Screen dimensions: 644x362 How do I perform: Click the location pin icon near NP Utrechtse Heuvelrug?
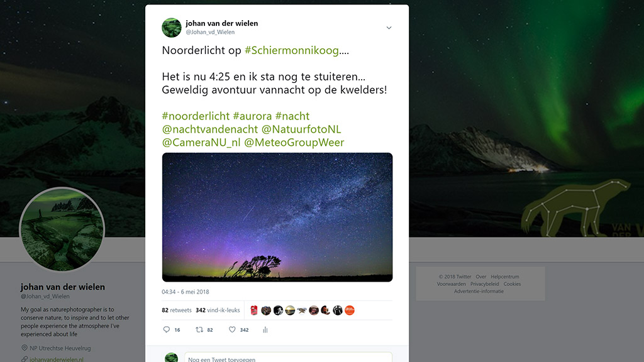click(25, 348)
